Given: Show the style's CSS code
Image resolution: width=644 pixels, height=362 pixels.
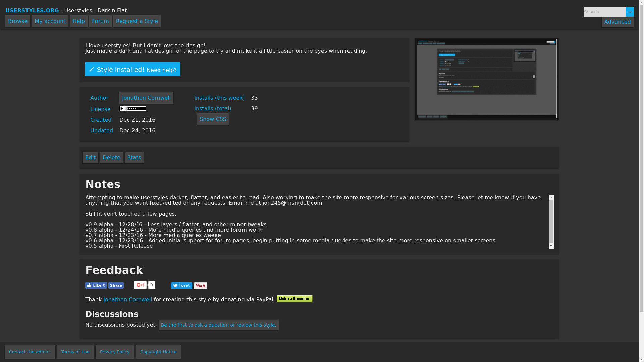Looking at the screenshot, I should [x=213, y=119].
